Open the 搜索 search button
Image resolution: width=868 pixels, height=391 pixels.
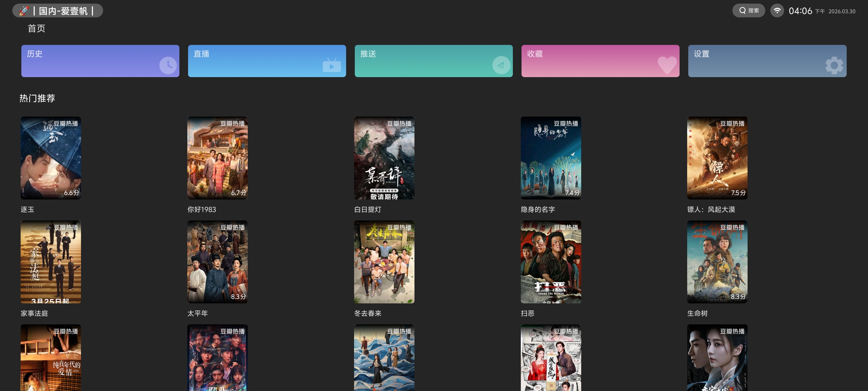tap(748, 10)
